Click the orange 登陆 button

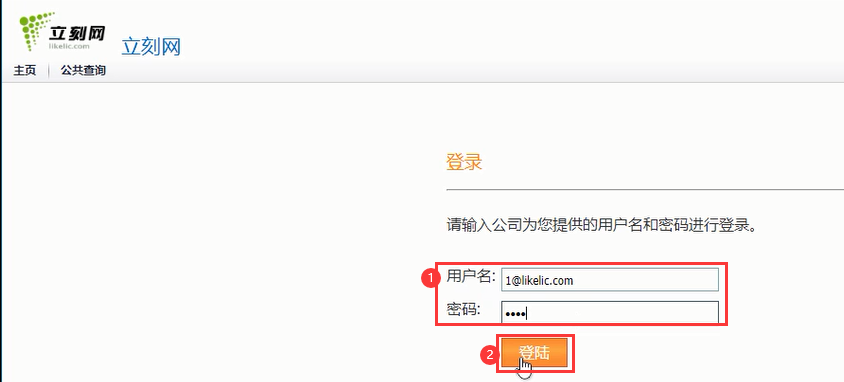click(x=535, y=353)
